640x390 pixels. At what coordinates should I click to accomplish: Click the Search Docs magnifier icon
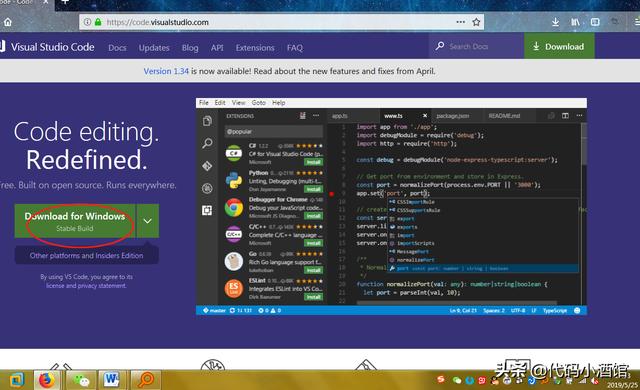pyautogui.click(x=440, y=46)
